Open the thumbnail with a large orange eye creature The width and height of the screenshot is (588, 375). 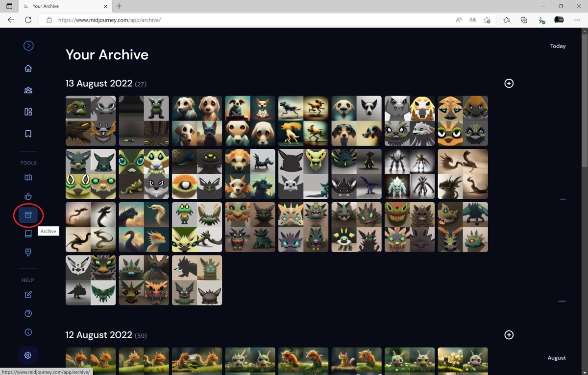[197, 174]
